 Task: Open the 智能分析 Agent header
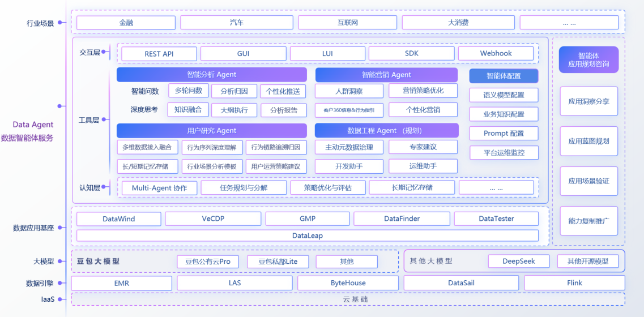(x=211, y=75)
